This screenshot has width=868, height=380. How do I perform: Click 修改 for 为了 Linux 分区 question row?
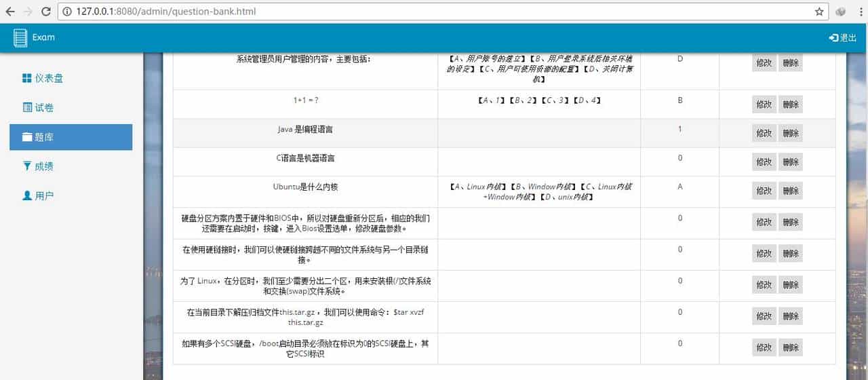coord(764,284)
